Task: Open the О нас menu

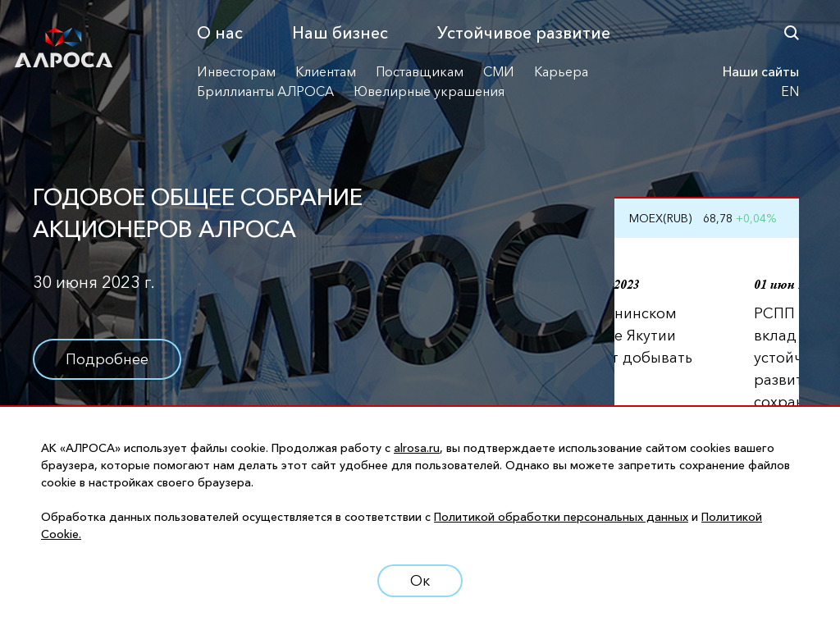Action: (220, 33)
